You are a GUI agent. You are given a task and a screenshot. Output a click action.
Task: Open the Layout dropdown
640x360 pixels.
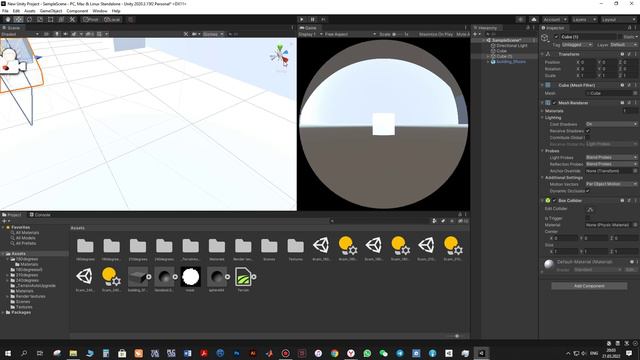click(618, 20)
